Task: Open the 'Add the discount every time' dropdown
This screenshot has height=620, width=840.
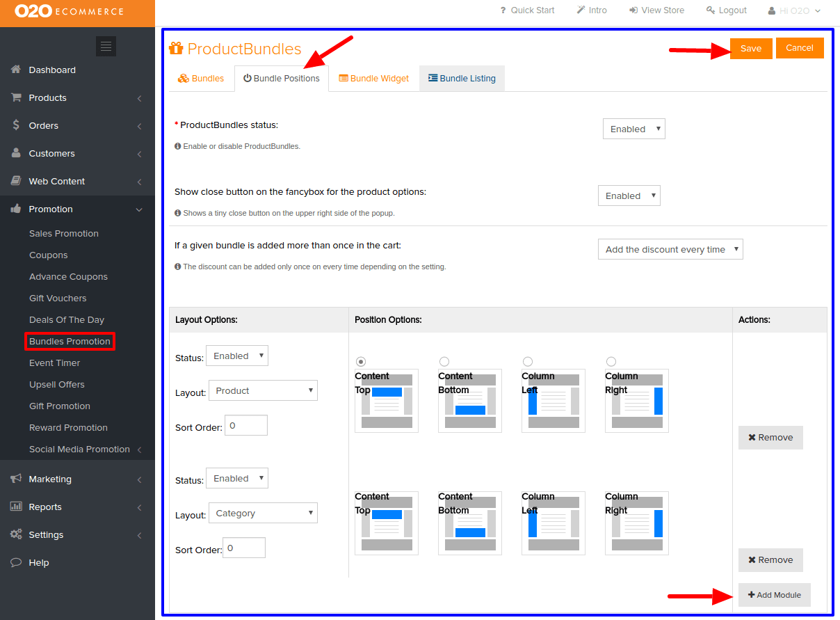Action: [670, 249]
